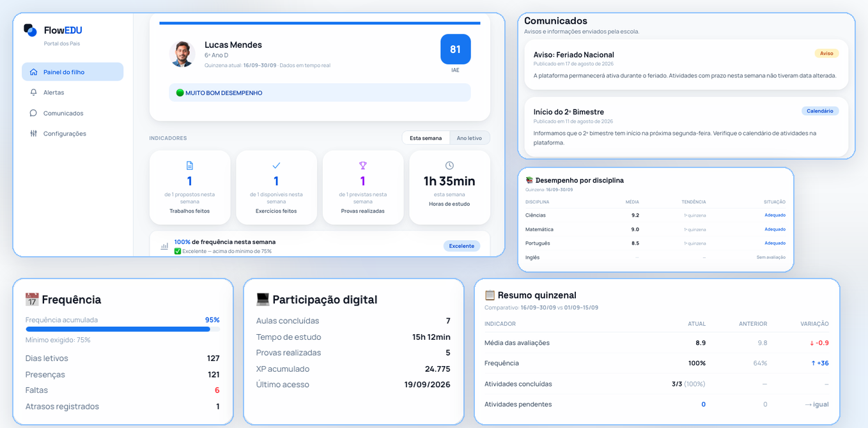Click the yellow Aviso tag

pyautogui.click(x=826, y=54)
